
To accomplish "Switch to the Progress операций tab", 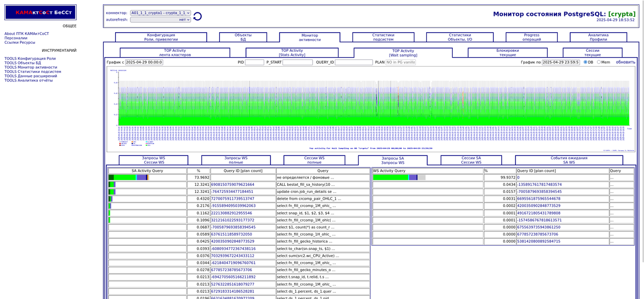I will pyautogui.click(x=532, y=37).
